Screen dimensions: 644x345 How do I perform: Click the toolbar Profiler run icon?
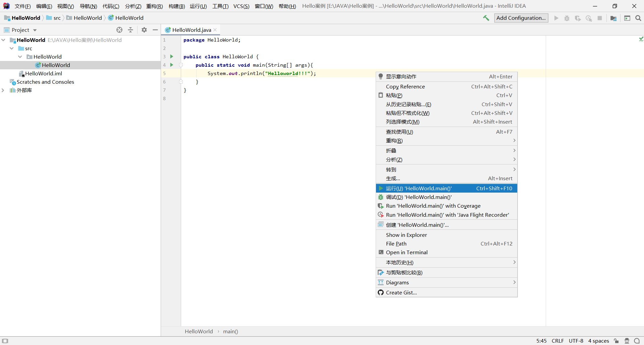point(589,18)
